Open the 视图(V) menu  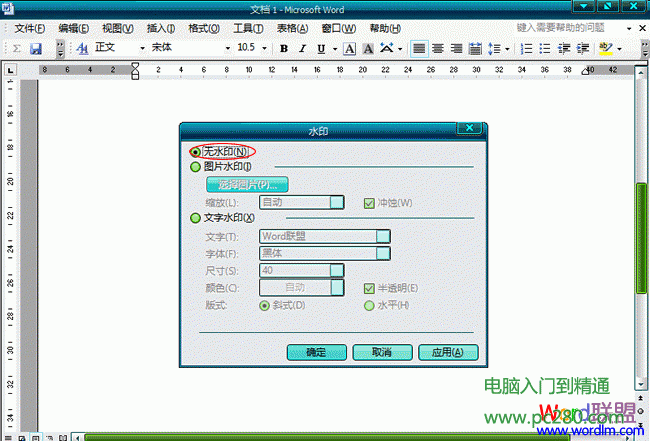(118, 28)
